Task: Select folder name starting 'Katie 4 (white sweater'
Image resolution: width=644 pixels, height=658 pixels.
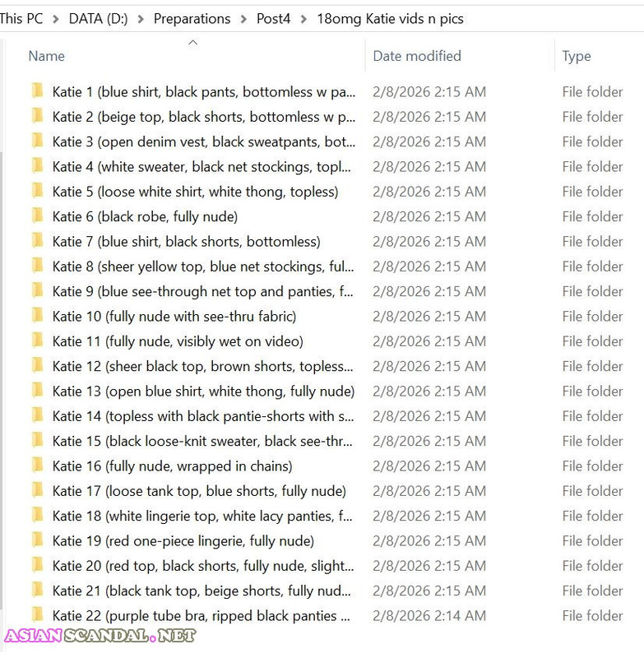Action: [x=202, y=166]
